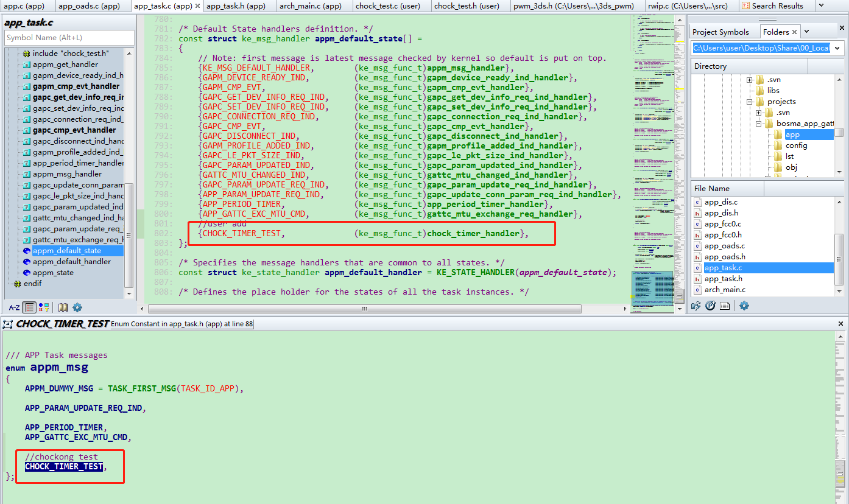Screen dimensions: 849x504
Task: Toggle the group-symbols-by-type button
Action: (x=44, y=307)
